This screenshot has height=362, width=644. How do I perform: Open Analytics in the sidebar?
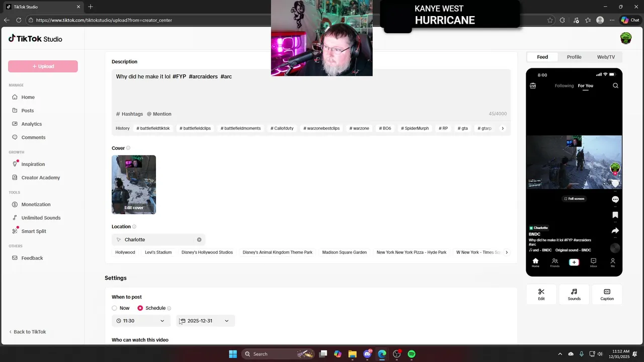[31, 124]
